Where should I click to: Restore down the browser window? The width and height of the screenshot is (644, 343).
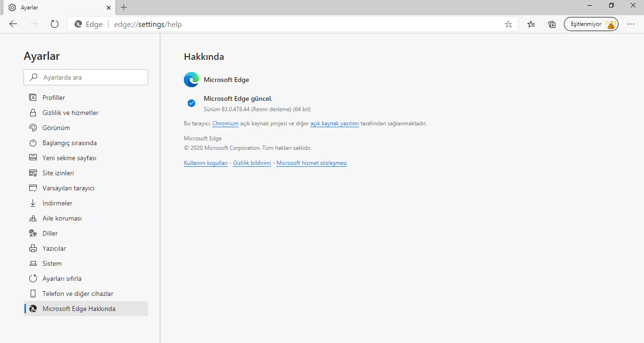pyautogui.click(x=611, y=5)
